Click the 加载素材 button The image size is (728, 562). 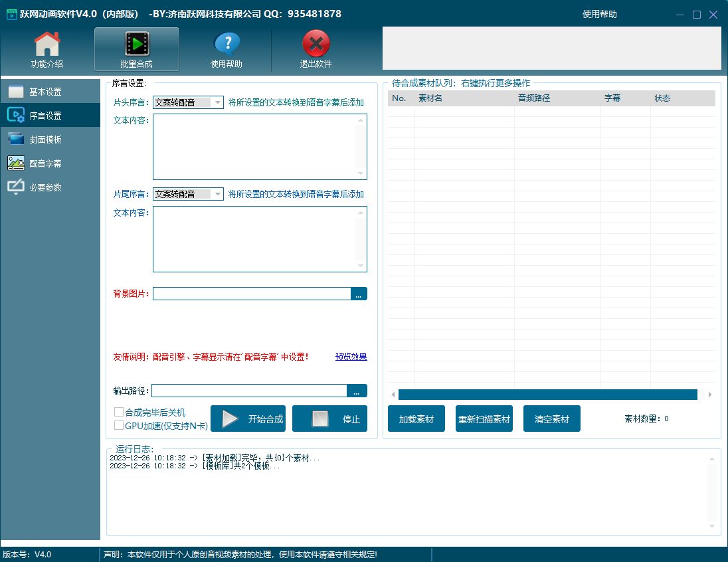(416, 419)
